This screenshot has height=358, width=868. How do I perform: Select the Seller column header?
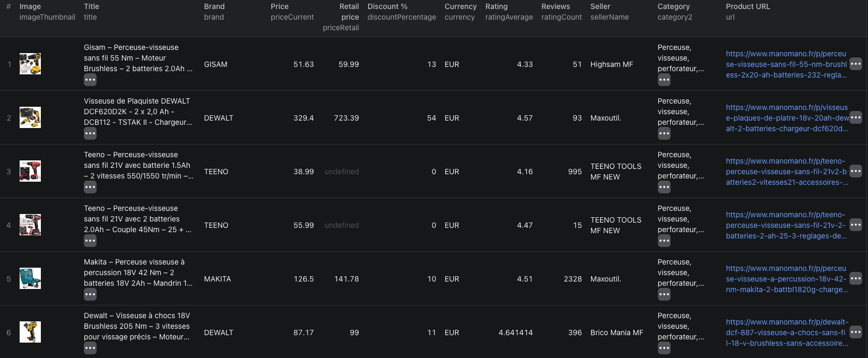click(609, 12)
